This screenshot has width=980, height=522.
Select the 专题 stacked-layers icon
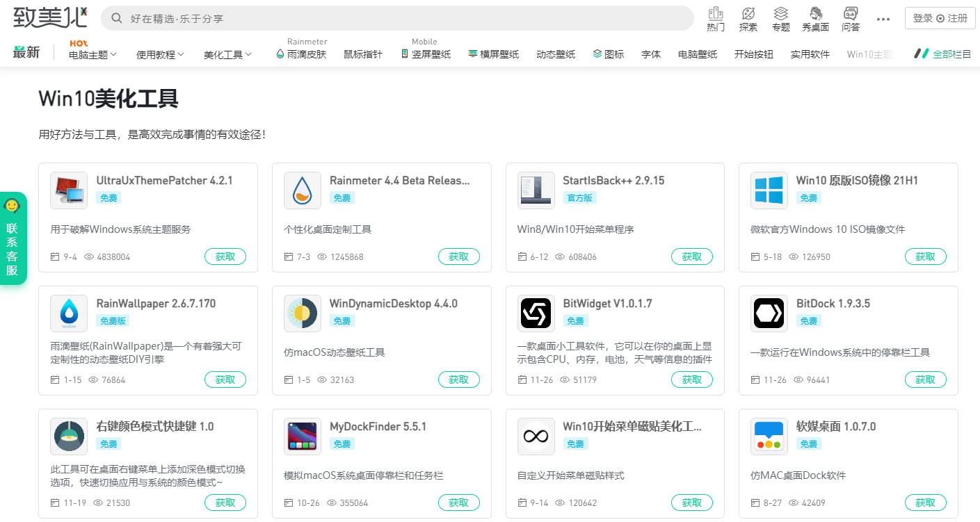click(x=780, y=18)
